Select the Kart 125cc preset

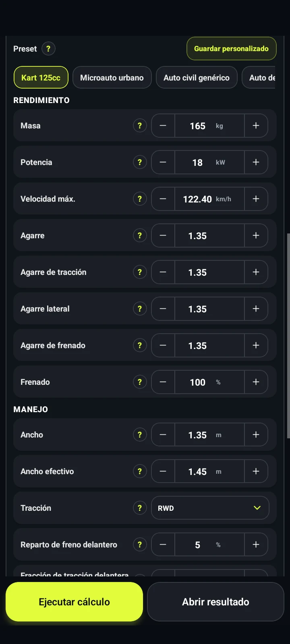click(41, 77)
